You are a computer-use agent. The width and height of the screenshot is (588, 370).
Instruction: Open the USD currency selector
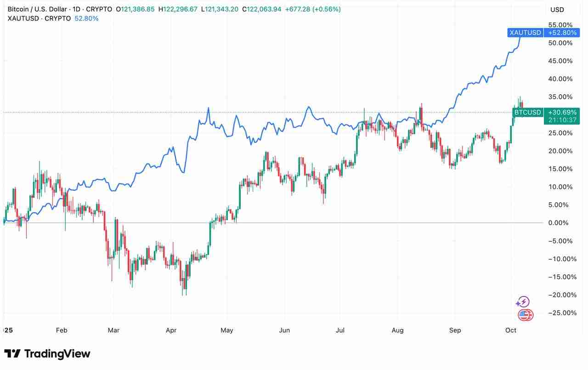[x=557, y=10]
